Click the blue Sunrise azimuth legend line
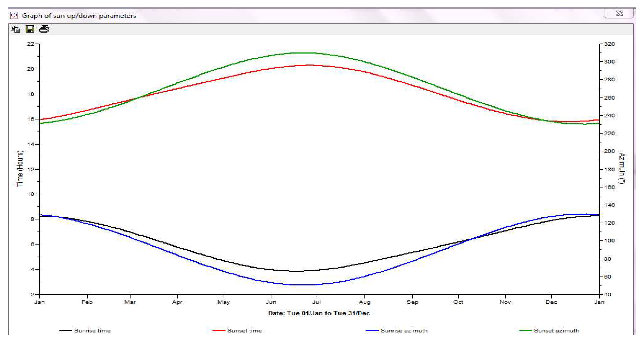Screen dimensions: 644x346 (x=372, y=331)
